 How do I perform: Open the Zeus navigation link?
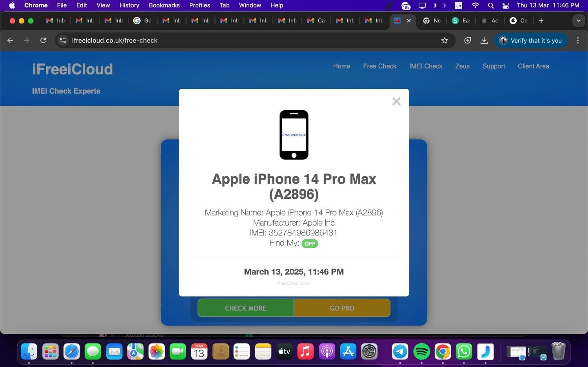pos(462,66)
